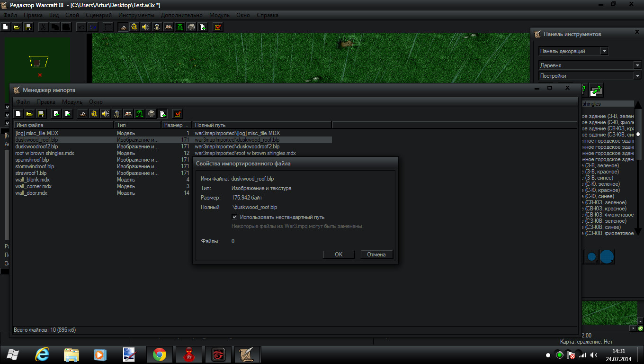Click New icon in Import Manager toolbar
The width and height of the screenshot is (644, 364).
[x=18, y=113]
